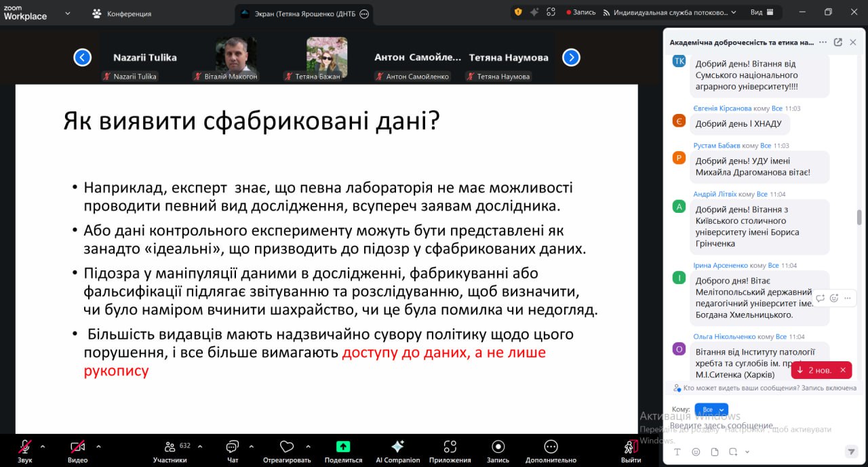
Task: Toggle the text formatting T icon in chat
Action: [677, 451]
